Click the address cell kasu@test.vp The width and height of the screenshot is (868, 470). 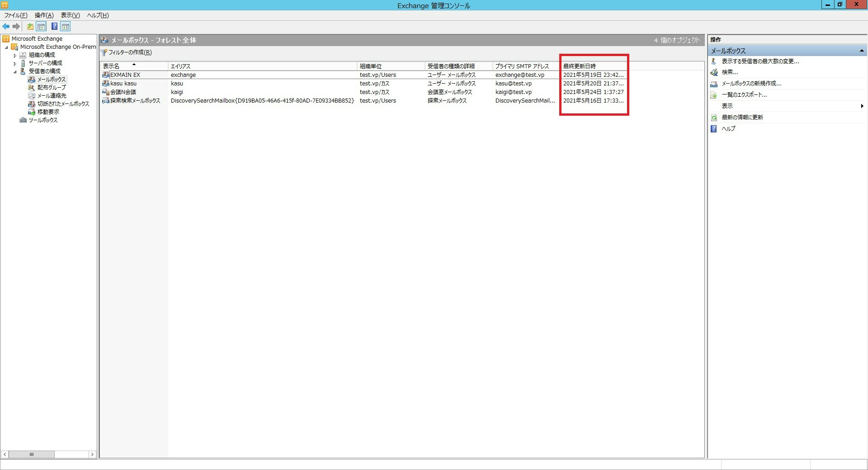514,84
